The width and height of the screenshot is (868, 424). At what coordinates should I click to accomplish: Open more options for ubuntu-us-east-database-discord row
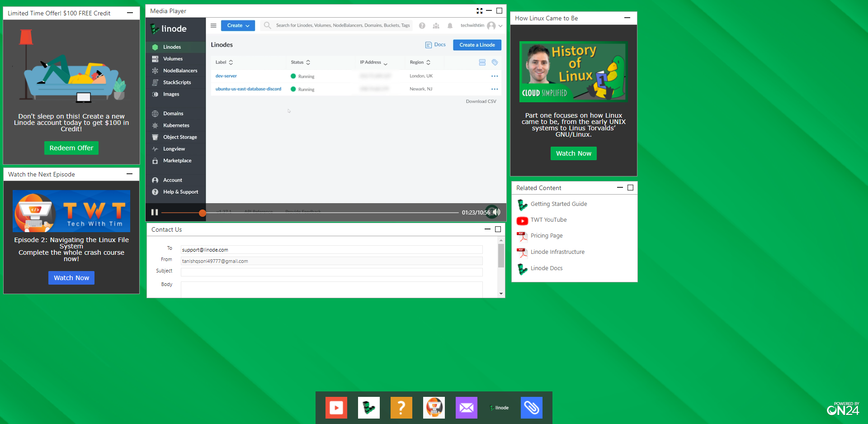(x=495, y=89)
